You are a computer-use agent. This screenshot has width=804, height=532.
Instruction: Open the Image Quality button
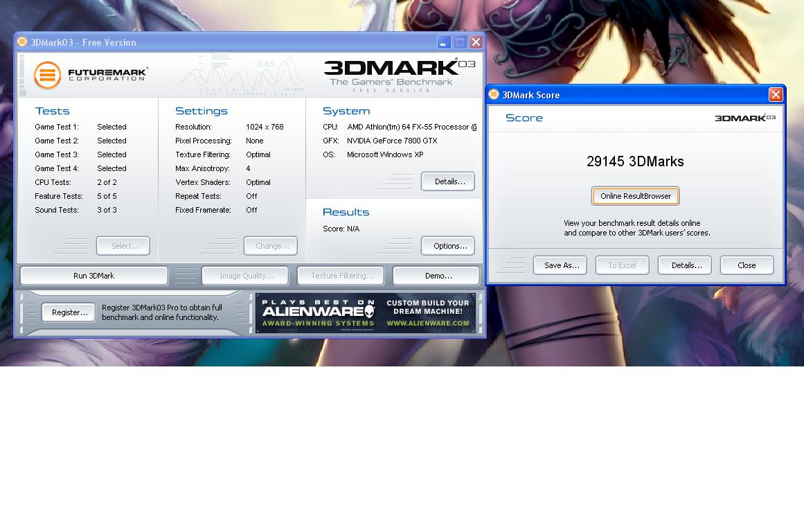click(x=246, y=276)
